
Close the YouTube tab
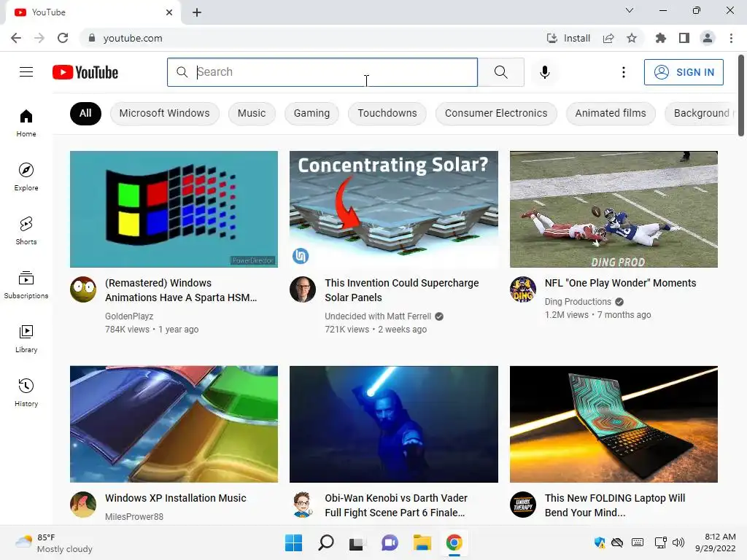169,12
